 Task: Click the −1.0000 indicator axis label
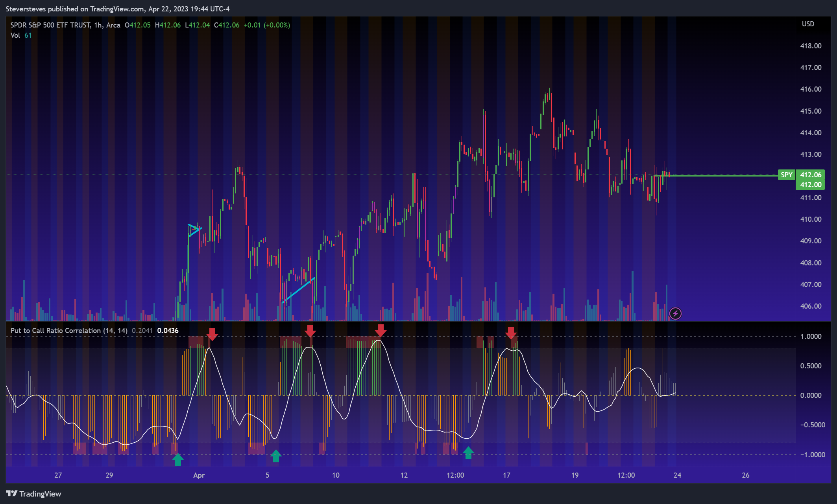click(812, 455)
